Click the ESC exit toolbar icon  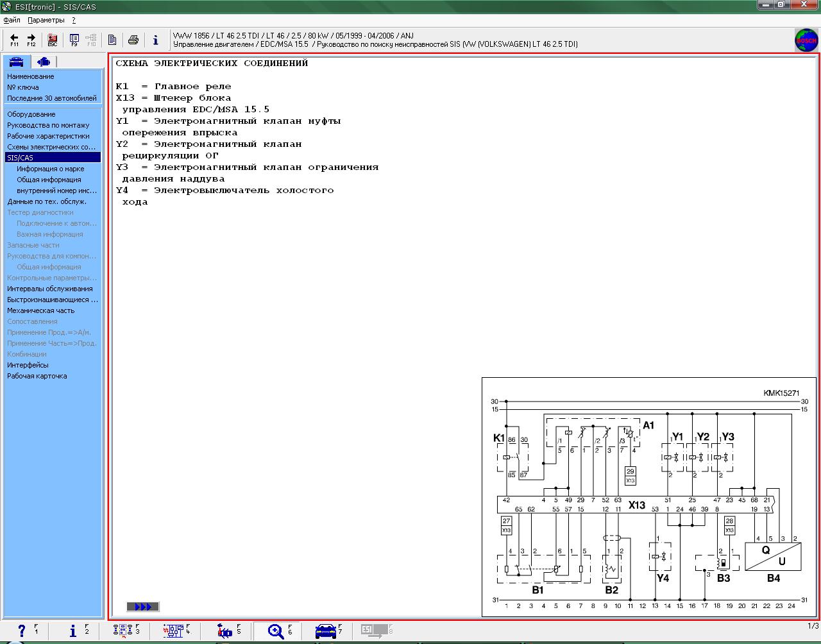[x=53, y=40]
